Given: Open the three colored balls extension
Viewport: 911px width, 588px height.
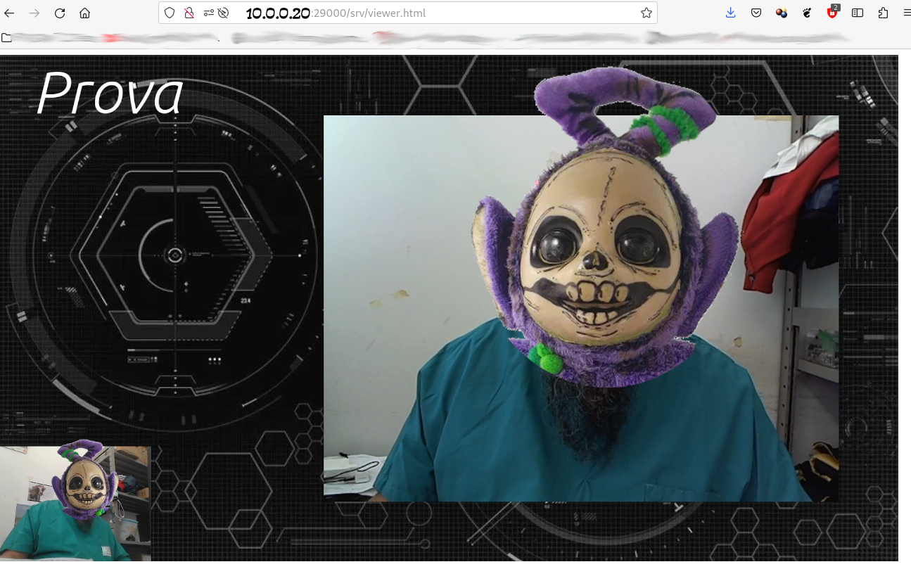Looking at the screenshot, I should 782,13.
